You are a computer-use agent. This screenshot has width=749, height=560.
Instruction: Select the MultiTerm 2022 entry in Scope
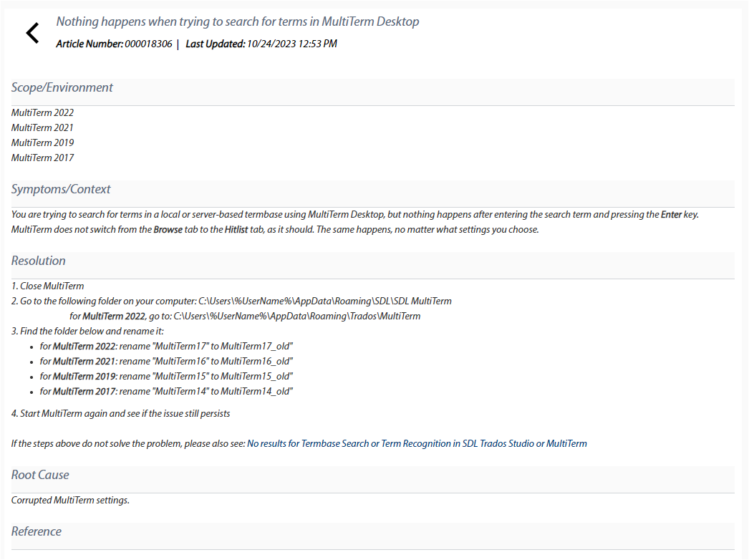(42, 112)
